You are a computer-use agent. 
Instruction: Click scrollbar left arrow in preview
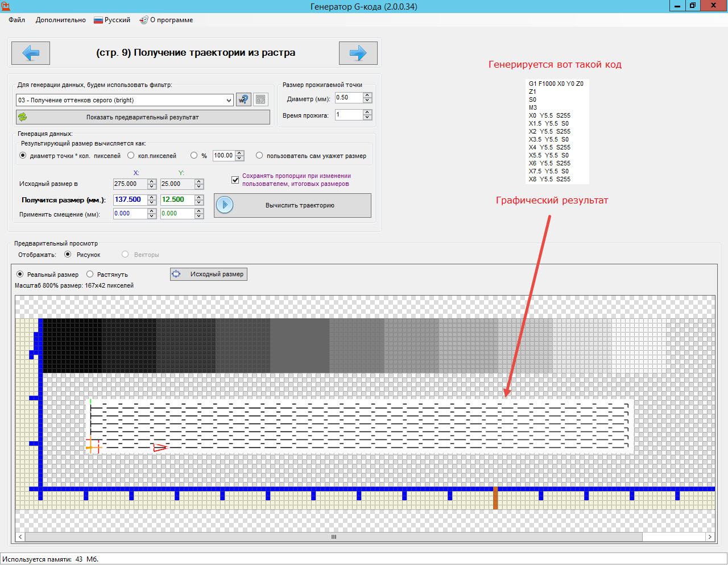(x=20, y=537)
